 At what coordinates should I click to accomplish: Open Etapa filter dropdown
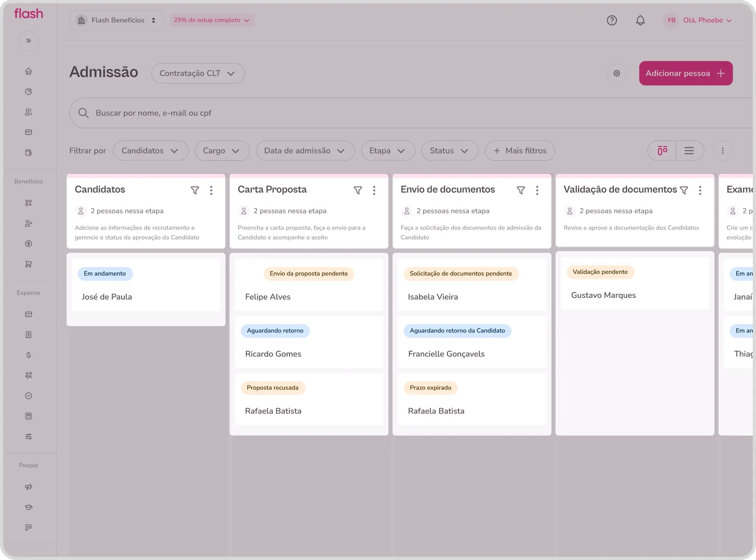[x=387, y=151]
